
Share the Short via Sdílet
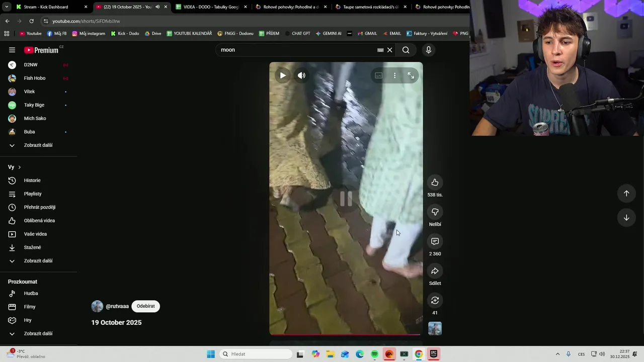pos(435,271)
